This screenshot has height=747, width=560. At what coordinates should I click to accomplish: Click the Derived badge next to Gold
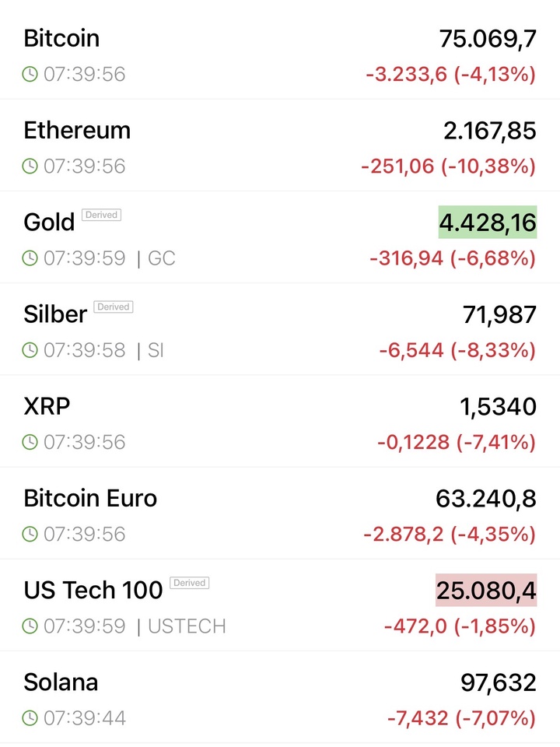click(101, 215)
